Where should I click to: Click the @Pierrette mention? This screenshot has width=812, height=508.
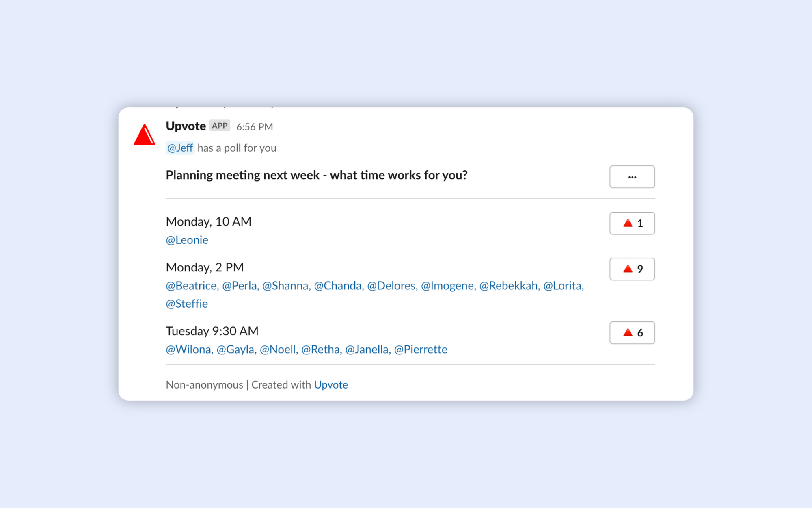[421, 350]
